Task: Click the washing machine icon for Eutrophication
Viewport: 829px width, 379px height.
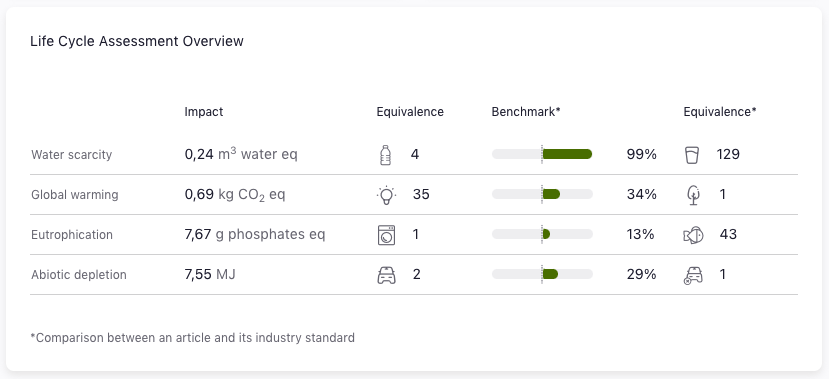Action: click(x=386, y=235)
